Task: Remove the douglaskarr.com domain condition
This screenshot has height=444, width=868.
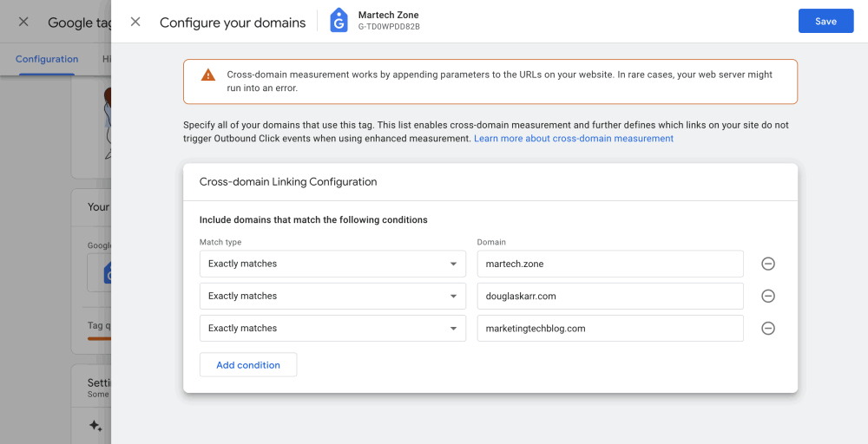Action: 768,296
